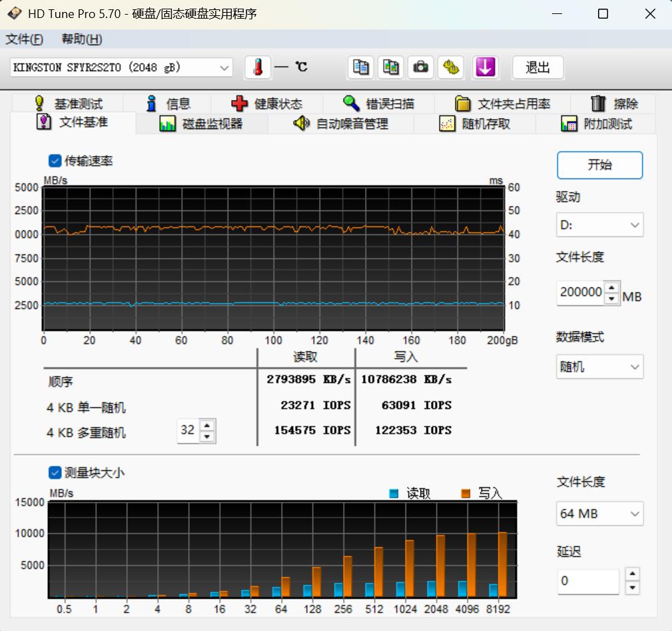Open the options tools icon
Viewport: 672px width, 631px height.
coord(450,67)
